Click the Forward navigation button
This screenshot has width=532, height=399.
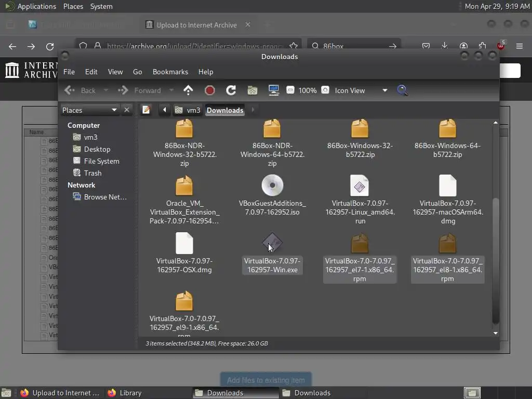(139, 90)
